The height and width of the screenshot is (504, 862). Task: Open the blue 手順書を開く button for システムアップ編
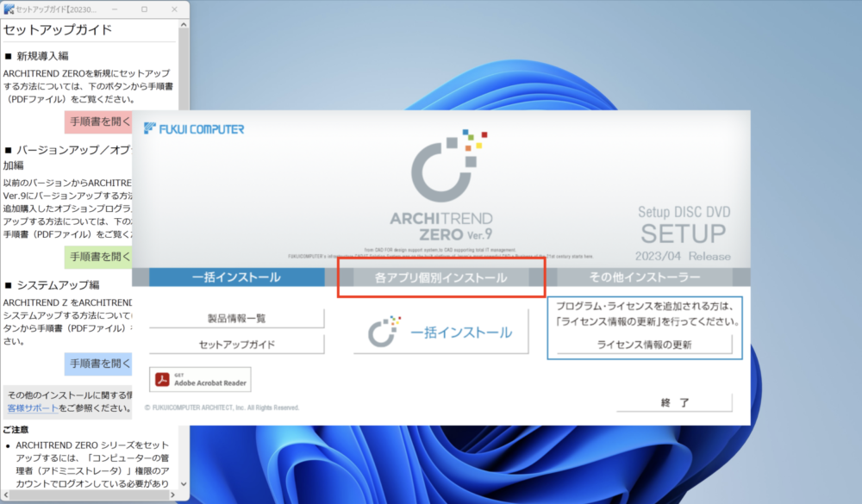pos(98,364)
